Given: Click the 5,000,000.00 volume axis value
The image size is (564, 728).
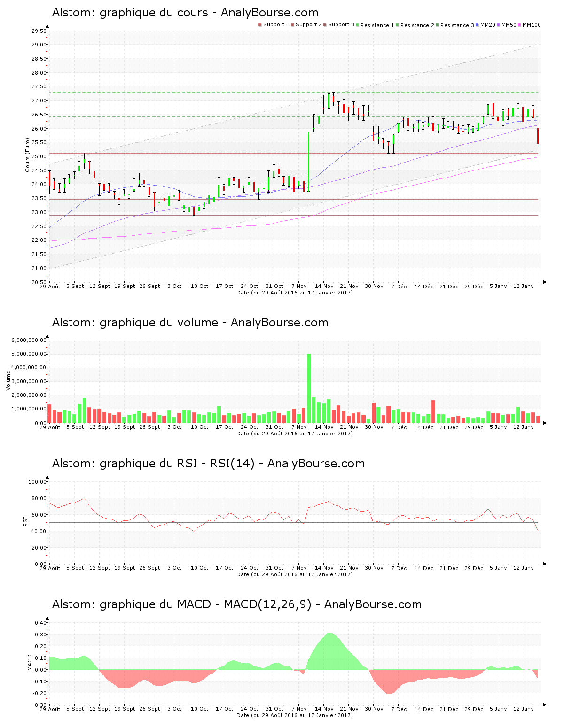Looking at the screenshot, I should coord(28,354).
